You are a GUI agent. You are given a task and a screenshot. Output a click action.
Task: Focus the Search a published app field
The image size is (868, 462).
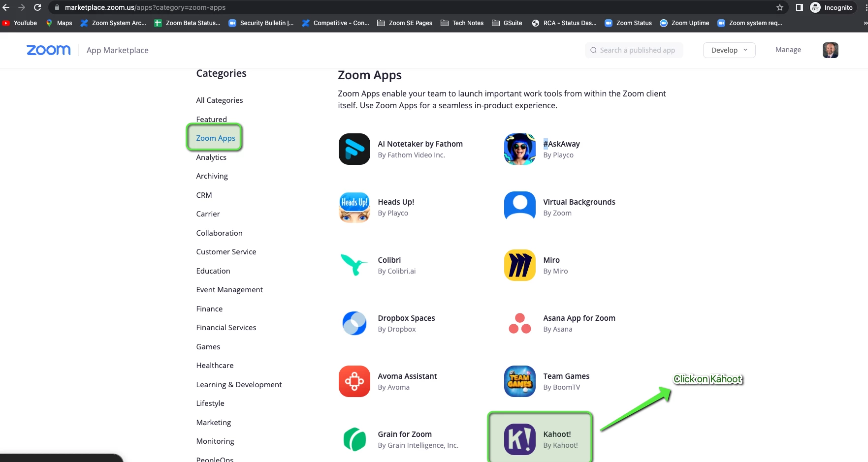pos(634,50)
